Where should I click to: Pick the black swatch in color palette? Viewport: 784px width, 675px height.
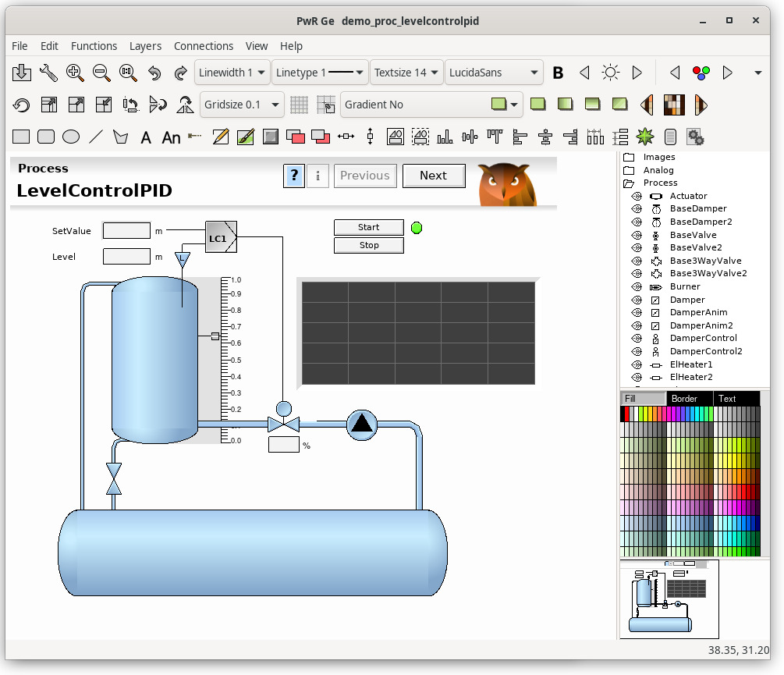click(x=624, y=414)
